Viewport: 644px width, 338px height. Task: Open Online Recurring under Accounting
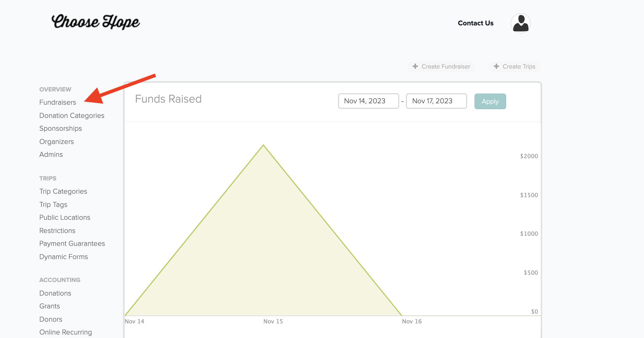[66, 332]
